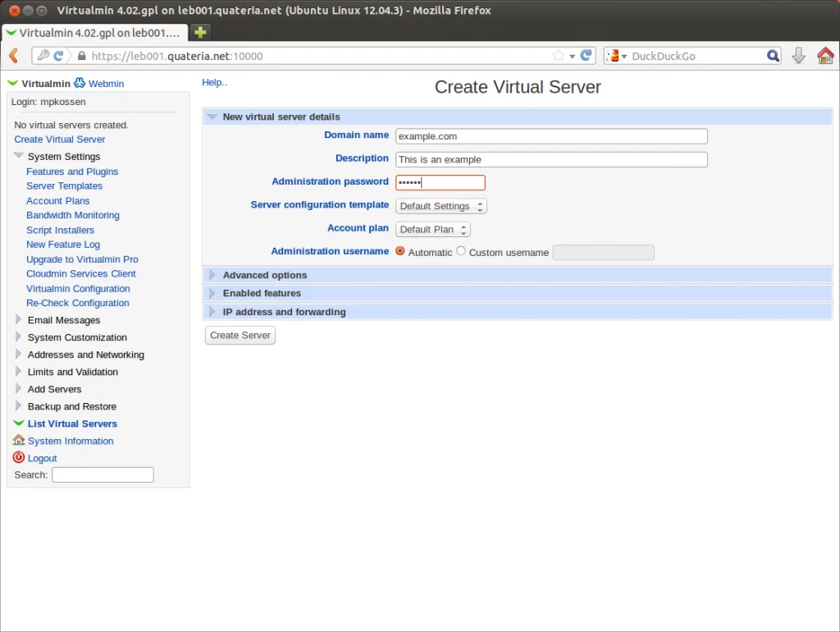Open the downloads arrow icon

(x=798, y=56)
